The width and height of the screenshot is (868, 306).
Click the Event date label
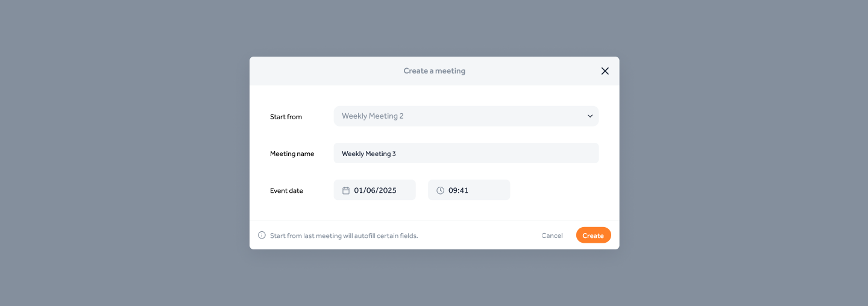pyautogui.click(x=286, y=191)
